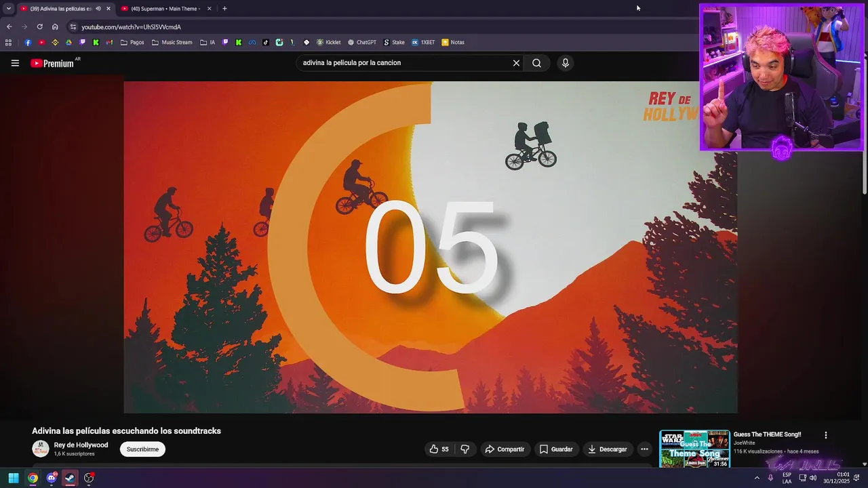This screenshot has width=868, height=488.
Task: Open Guess The Theme Song video thumbnail
Action: pos(695,449)
